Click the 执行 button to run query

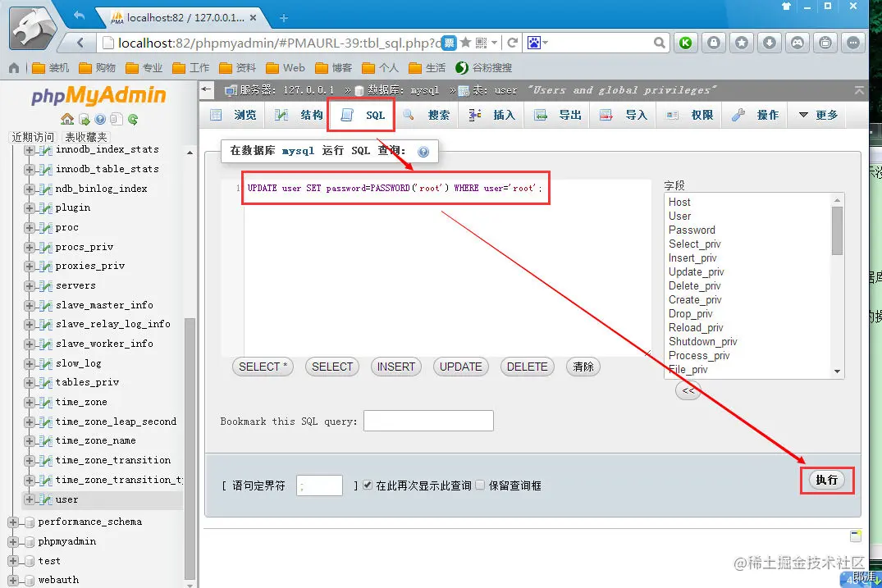(827, 480)
